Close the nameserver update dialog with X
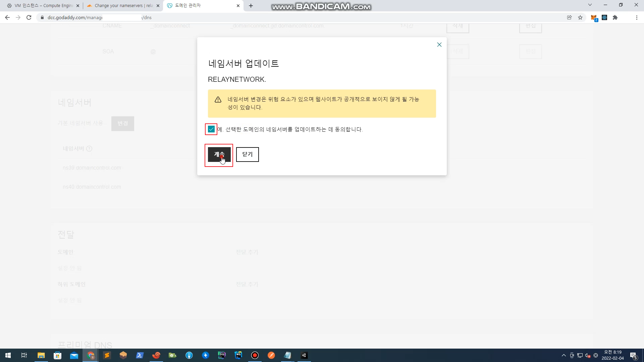This screenshot has height=362, width=644. [439, 45]
